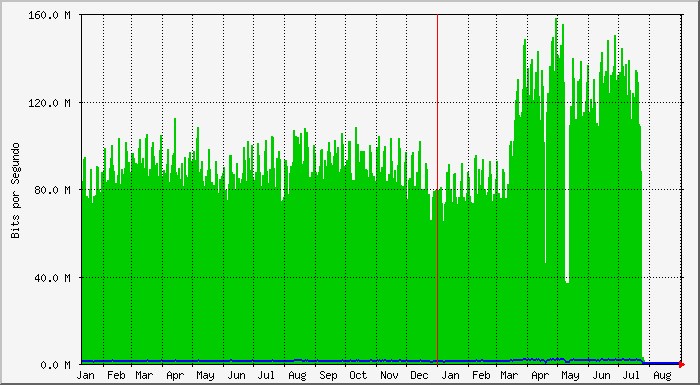This screenshot has height=385, width=700.
Task: Click the "Oct" month label
Action: coord(358,376)
